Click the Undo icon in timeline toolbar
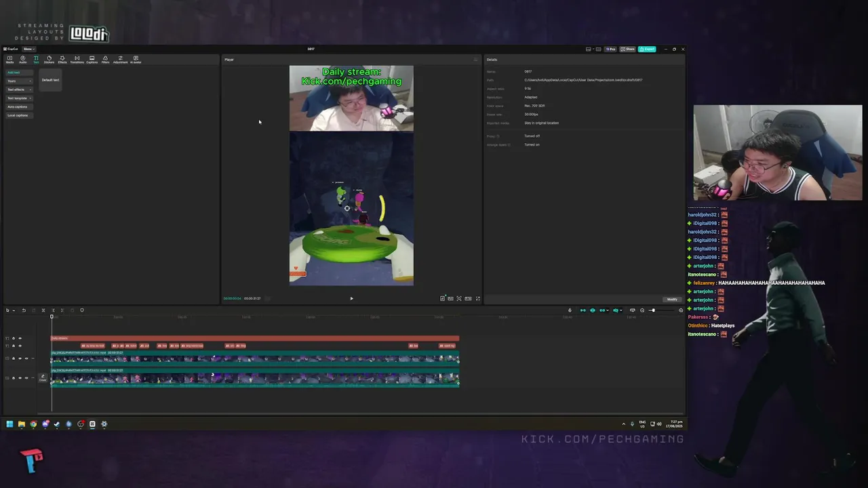Screen dimensions: 868x488 24,310
